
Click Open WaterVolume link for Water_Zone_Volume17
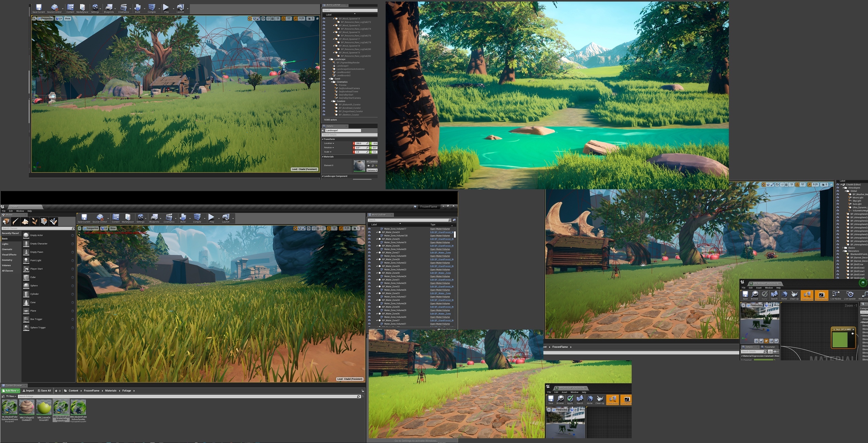pyautogui.click(x=440, y=229)
